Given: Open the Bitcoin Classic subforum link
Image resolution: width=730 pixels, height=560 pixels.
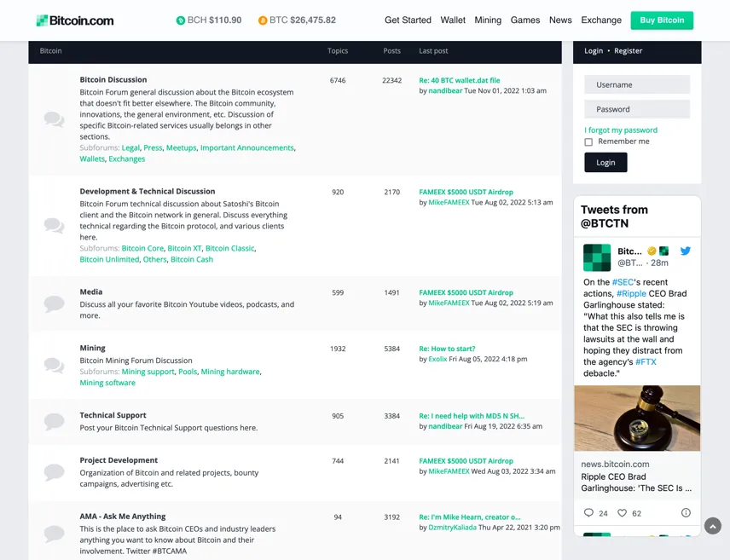Looking at the screenshot, I should (230, 248).
